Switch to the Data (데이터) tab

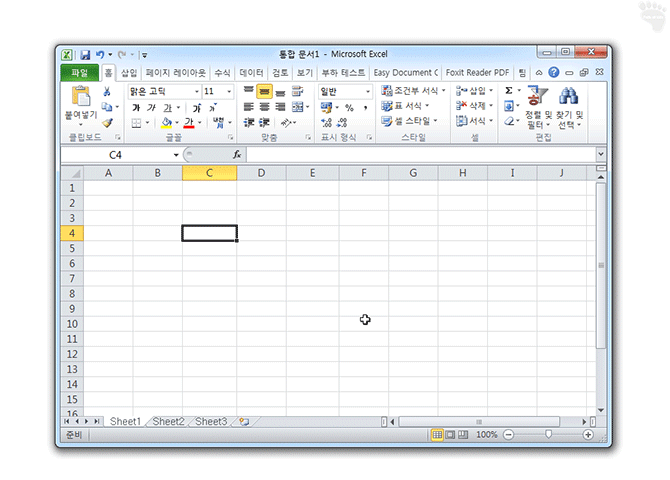coord(251,73)
